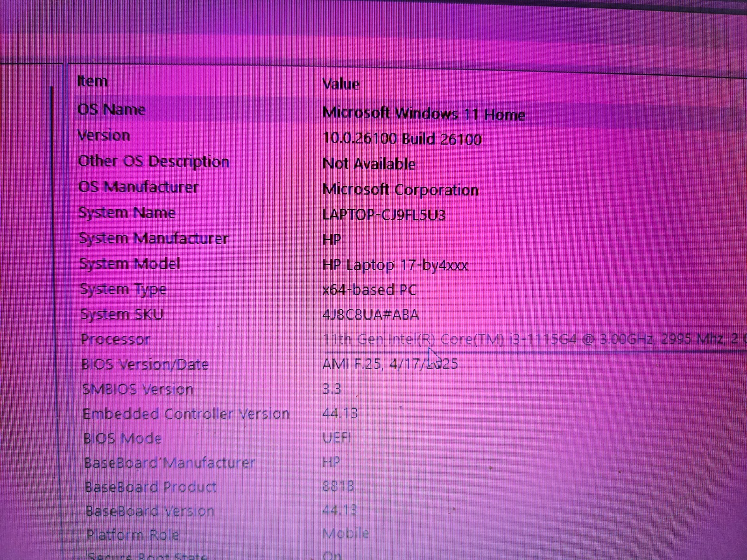747x560 pixels.
Task: Select the SMBIOS Version row label
Action: click(138, 389)
